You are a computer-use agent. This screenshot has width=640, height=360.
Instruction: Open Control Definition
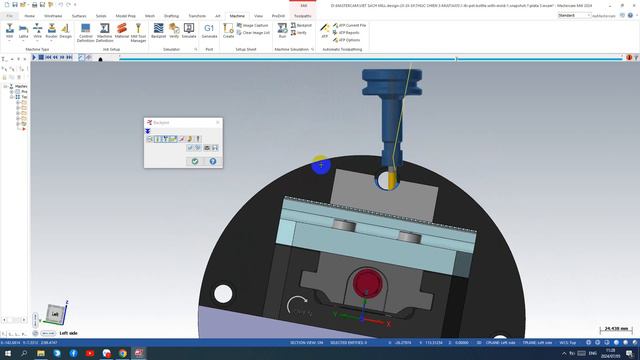[85, 33]
